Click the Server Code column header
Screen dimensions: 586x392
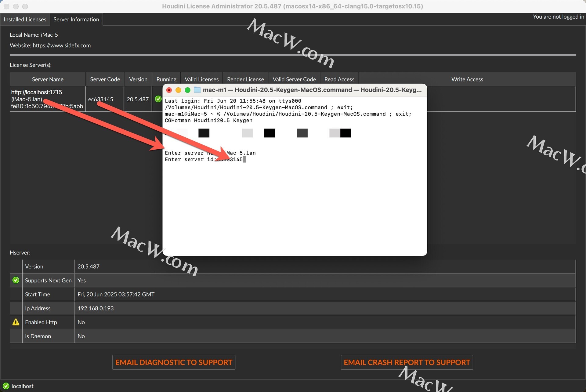[105, 79]
